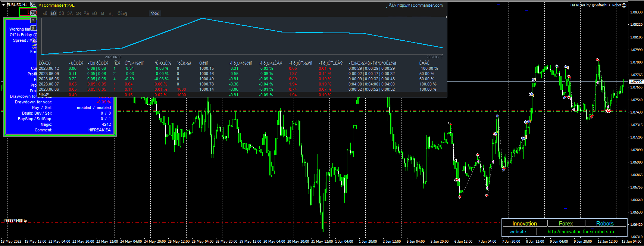Click the question mark help icon
The image size is (644, 246).
(33, 21)
